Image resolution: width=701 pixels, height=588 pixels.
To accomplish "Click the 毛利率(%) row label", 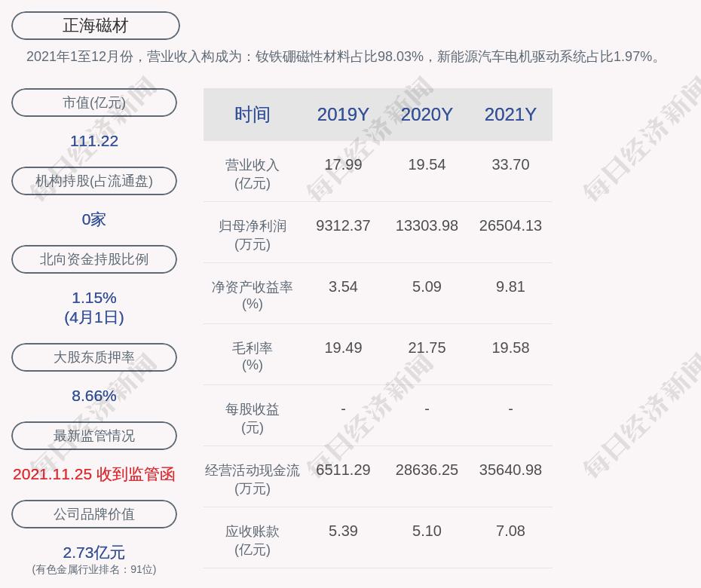I will 253,357.
